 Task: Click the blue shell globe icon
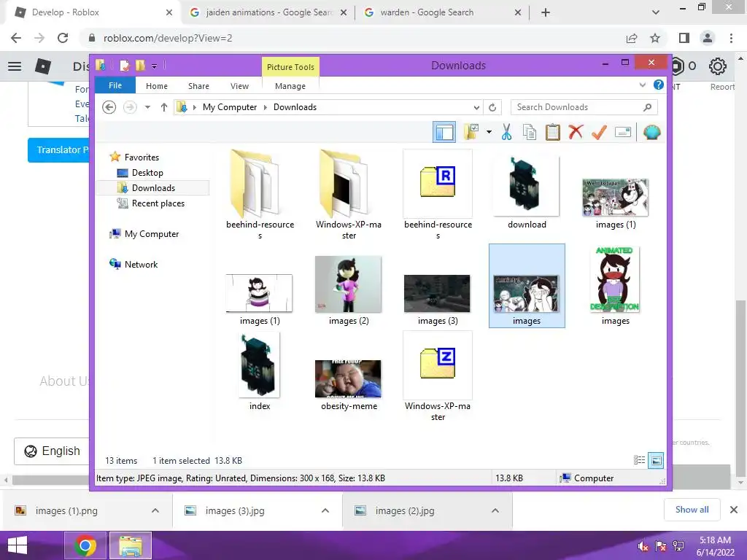[651, 132]
